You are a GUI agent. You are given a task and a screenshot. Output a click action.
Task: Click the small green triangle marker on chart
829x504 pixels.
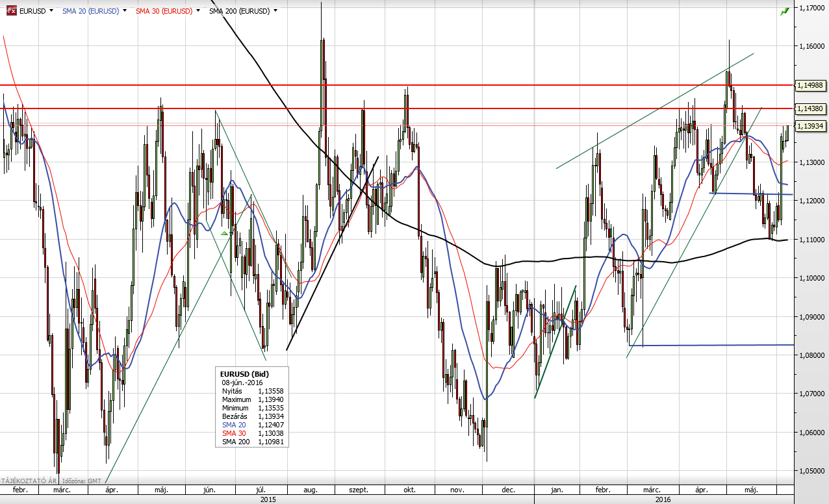click(224, 233)
